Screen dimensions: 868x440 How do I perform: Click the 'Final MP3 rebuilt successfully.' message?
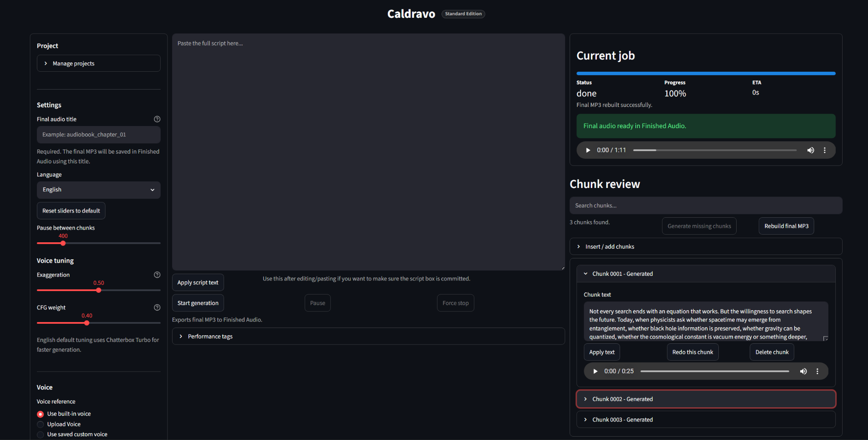point(614,105)
